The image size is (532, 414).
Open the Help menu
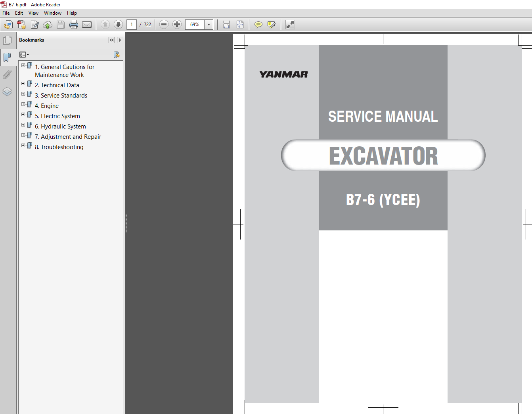tap(72, 13)
